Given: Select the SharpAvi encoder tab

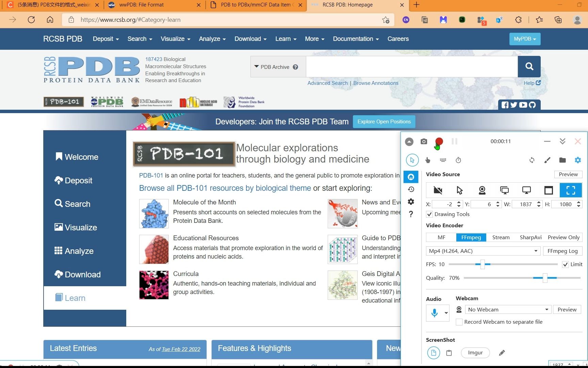Looking at the screenshot, I should pos(530,237).
